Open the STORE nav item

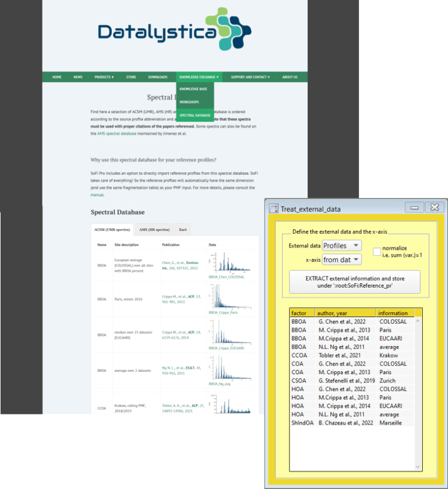131,77
